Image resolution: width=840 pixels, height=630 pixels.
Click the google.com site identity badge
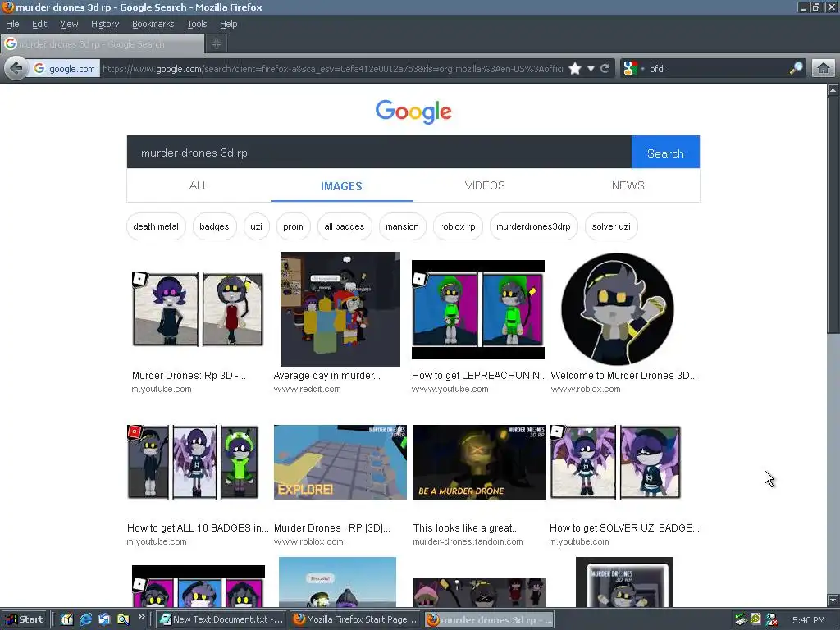pyautogui.click(x=65, y=69)
